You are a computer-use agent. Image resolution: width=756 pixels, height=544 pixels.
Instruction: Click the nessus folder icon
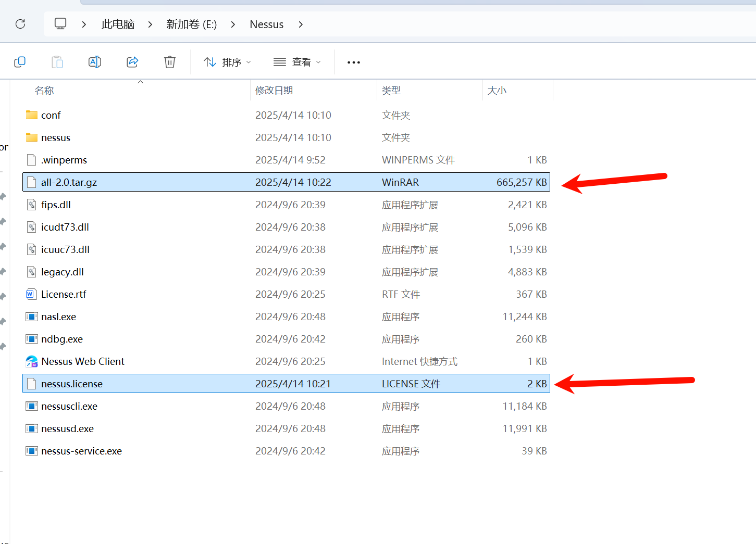(x=32, y=137)
